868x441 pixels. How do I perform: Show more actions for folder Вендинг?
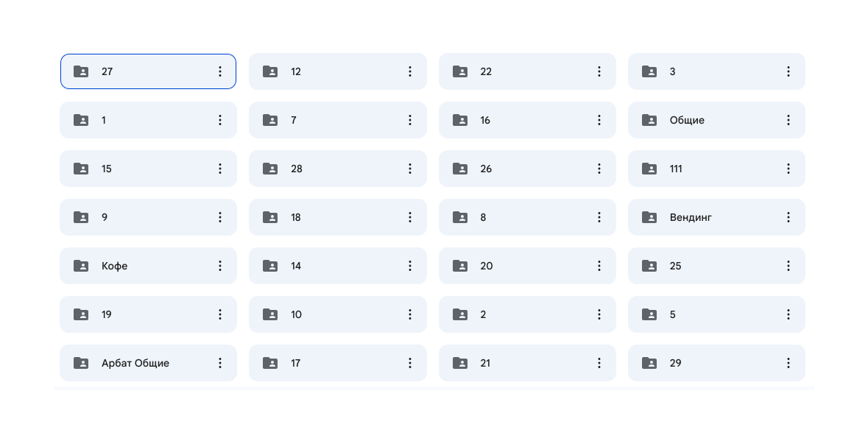click(x=788, y=217)
